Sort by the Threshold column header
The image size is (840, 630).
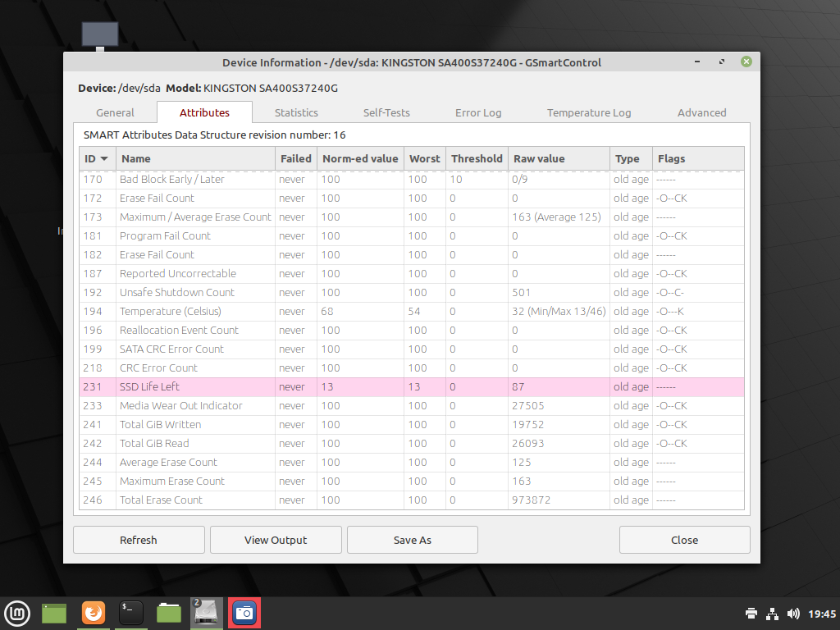pos(477,158)
